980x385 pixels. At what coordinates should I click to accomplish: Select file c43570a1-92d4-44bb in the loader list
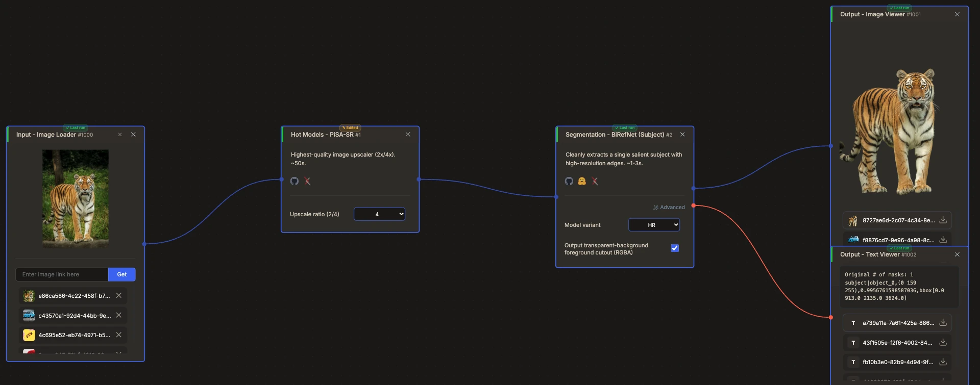[73, 316]
